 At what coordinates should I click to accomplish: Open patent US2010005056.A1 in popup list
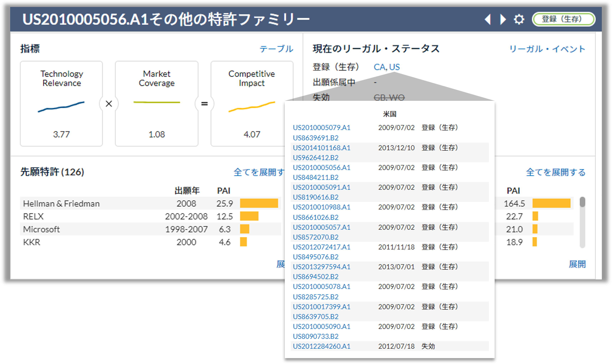point(322,168)
